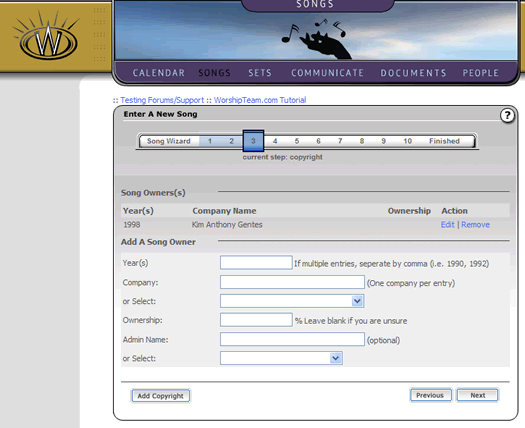Viewport: 525px width, 428px height.
Task: Open the People menu
Action: point(480,73)
